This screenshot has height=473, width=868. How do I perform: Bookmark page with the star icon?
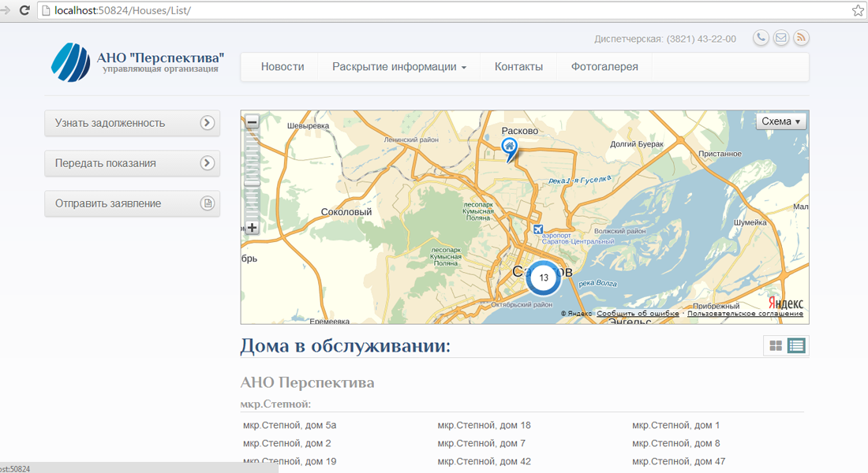858,10
